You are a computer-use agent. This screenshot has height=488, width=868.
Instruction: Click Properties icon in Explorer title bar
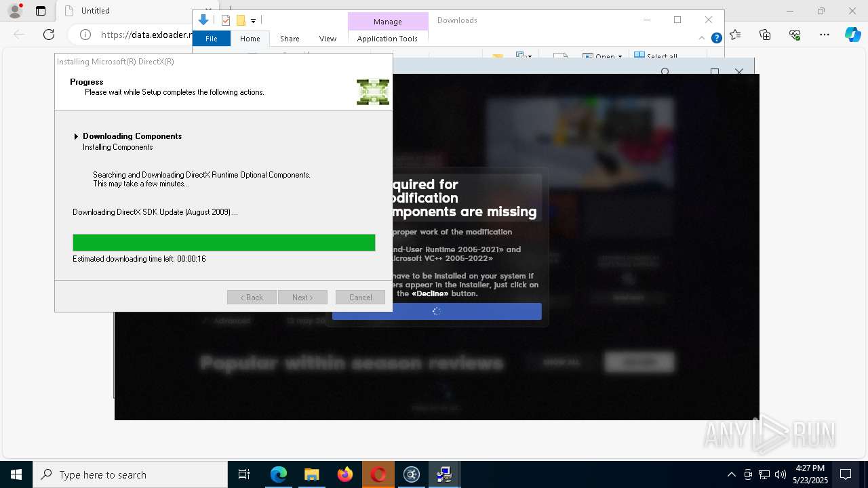[x=226, y=20]
